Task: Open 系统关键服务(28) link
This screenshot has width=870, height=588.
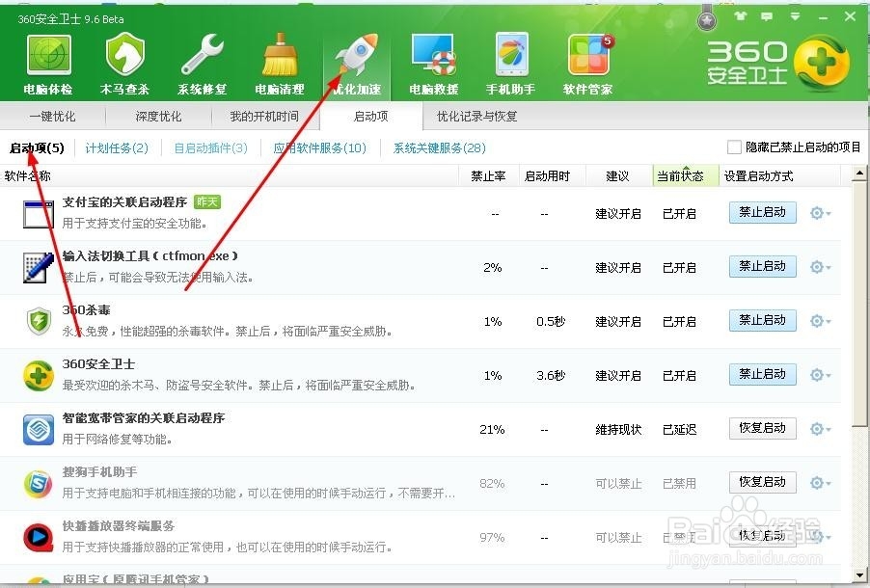Action: [x=440, y=148]
